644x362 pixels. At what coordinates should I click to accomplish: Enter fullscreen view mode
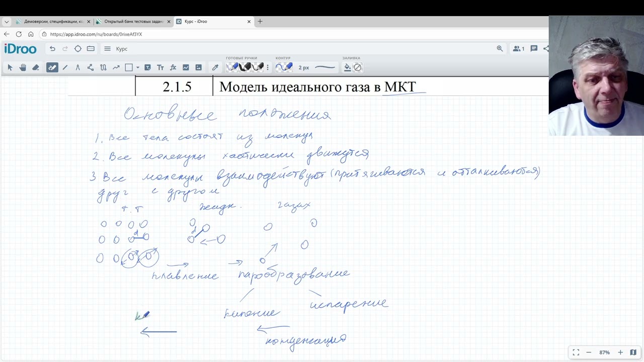click(x=576, y=352)
